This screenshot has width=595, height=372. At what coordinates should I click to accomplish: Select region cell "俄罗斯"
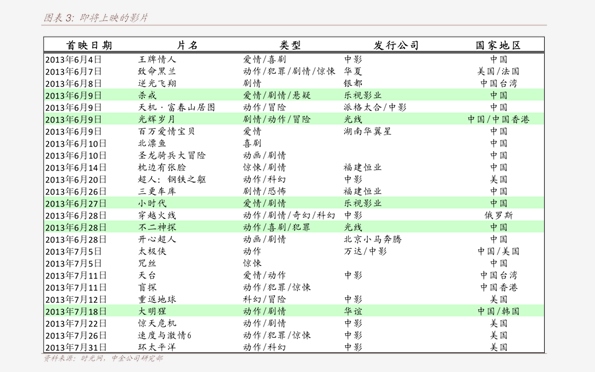tap(498, 216)
